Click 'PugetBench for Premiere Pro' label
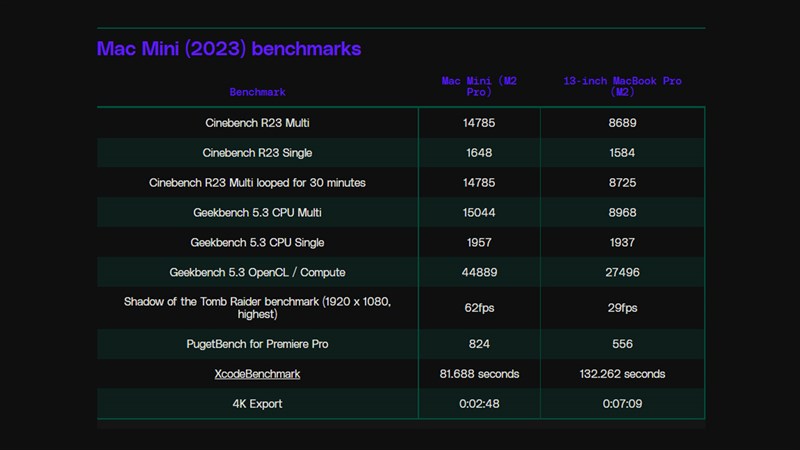The height and width of the screenshot is (450, 800). point(257,344)
